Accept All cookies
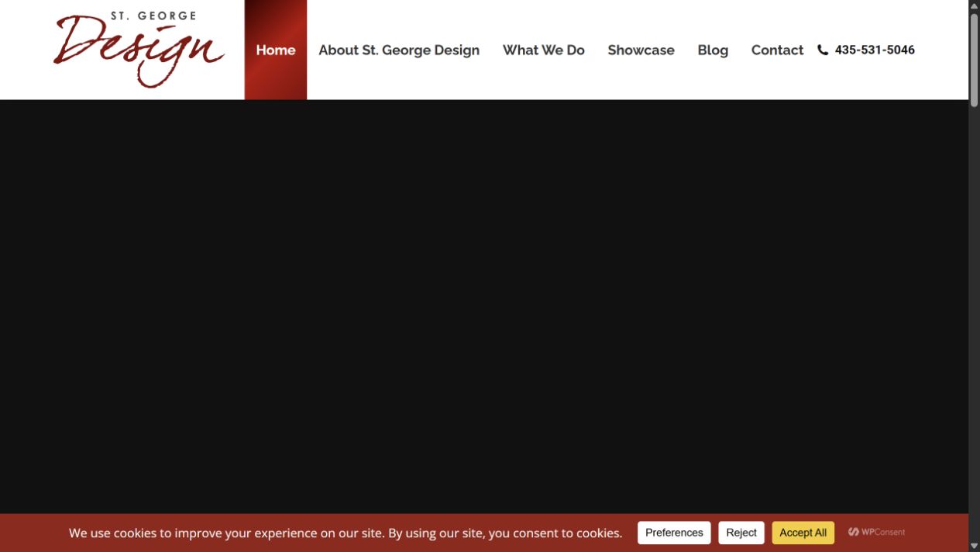Screen dimensions: 980x552 (803, 533)
